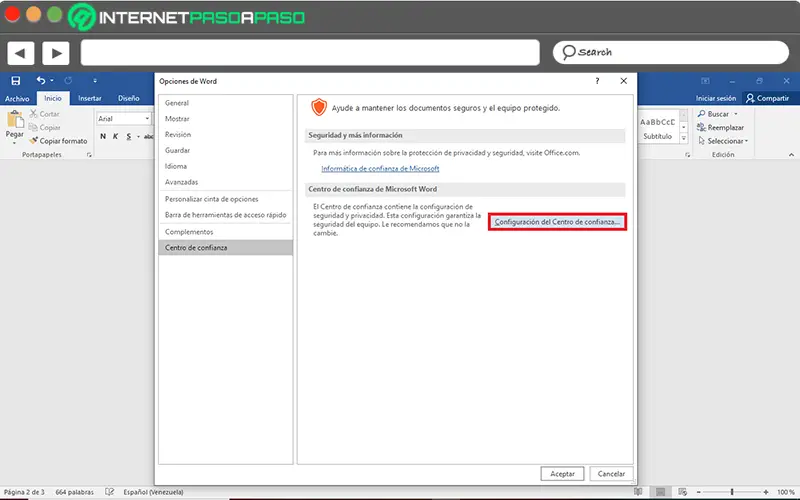Click Configuración del Centro de confianza button
This screenshot has height=500, width=800.
point(557,222)
